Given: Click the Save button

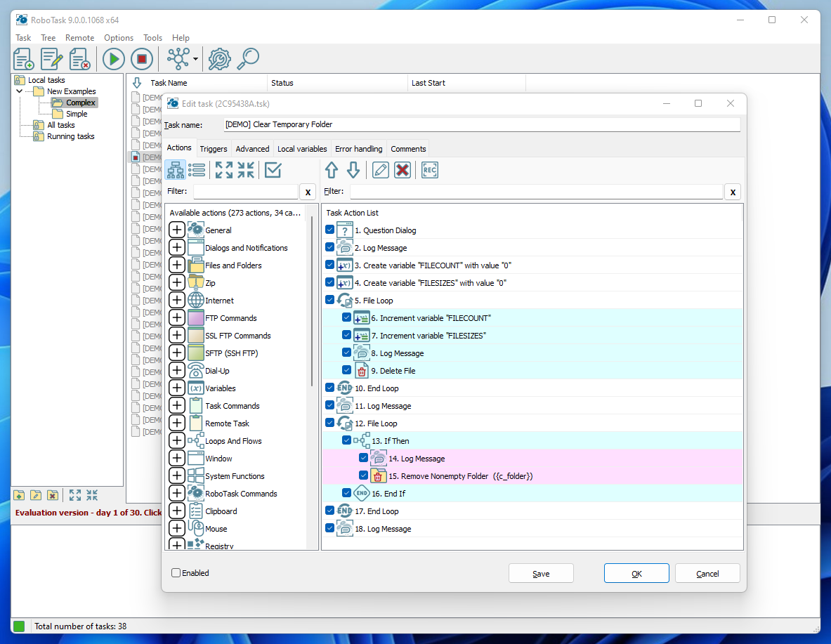Looking at the screenshot, I should [541, 574].
